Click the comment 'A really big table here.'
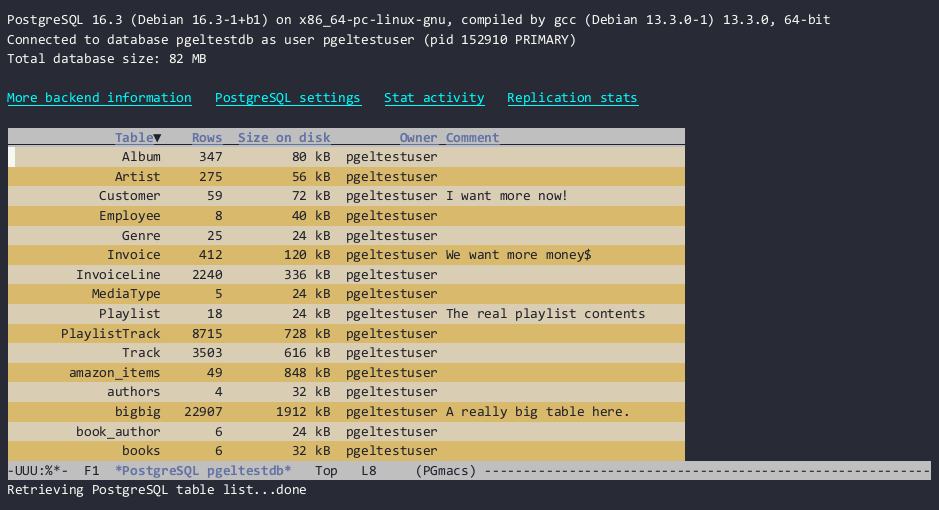The width and height of the screenshot is (939, 510). point(538,412)
